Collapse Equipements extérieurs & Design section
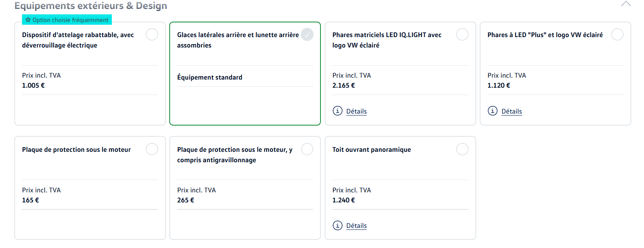The width and height of the screenshot is (644, 248). click(x=626, y=4)
